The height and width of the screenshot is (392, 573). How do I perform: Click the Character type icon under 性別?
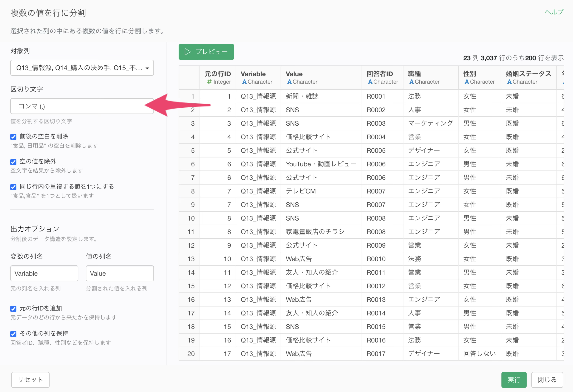pos(466,82)
